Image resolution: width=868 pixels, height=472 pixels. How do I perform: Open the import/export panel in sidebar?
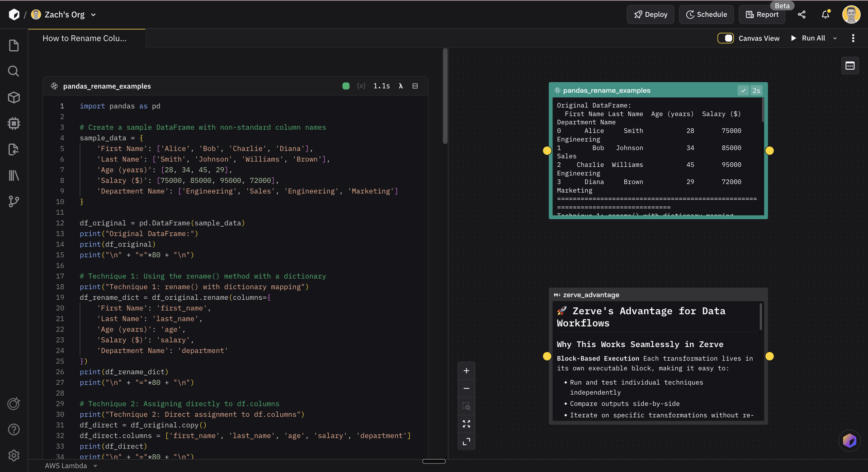coord(14,150)
